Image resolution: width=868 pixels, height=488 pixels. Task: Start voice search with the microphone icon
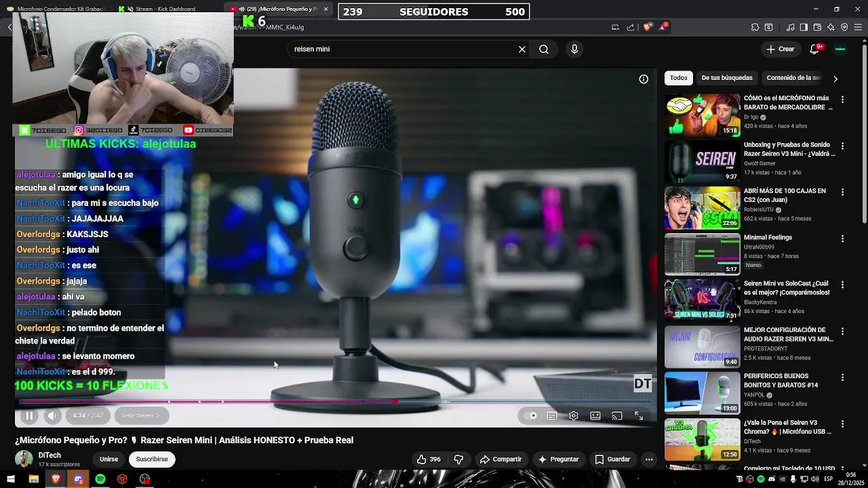point(574,49)
